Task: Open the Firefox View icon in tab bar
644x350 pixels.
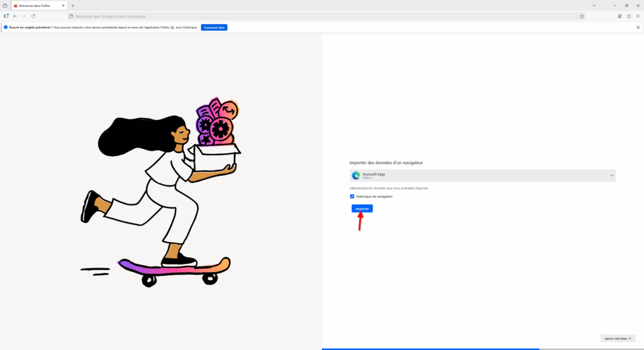Action: [x=5, y=6]
